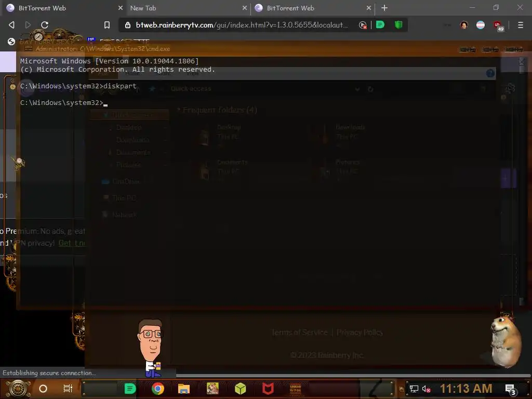532x399 pixels.
Task: Open green chat app on taskbar
Action: coord(130,389)
